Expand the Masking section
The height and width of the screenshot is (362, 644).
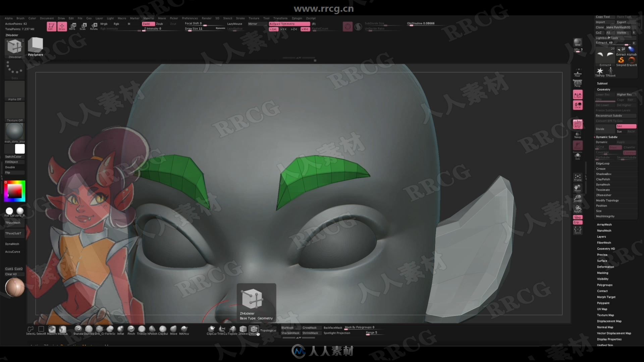tap(602, 273)
